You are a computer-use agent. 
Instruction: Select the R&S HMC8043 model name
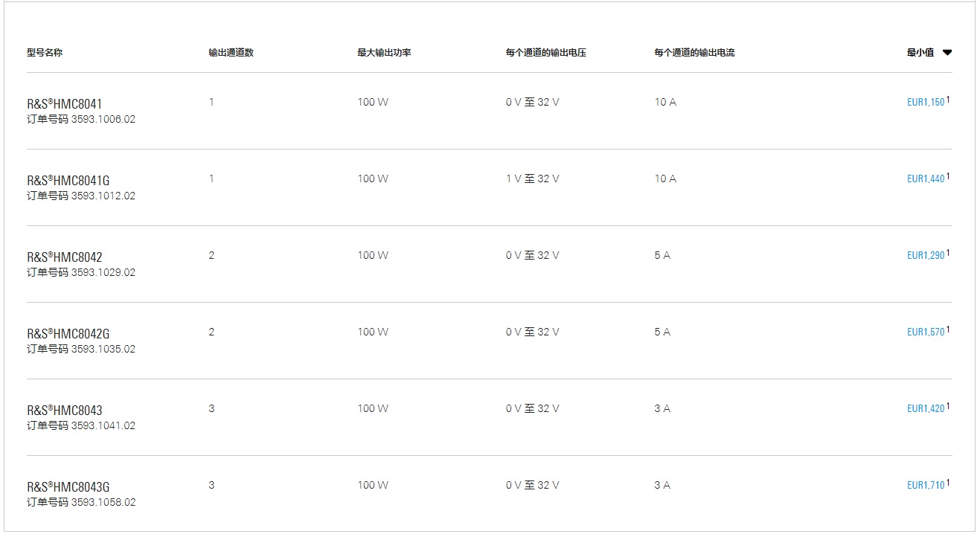(x=65, y=411)
